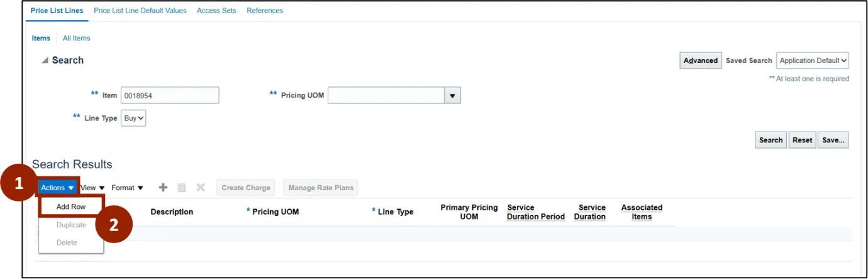Select the Items sub-tab
The width and height of the screenshot is (868, 279).
(41, 38)
